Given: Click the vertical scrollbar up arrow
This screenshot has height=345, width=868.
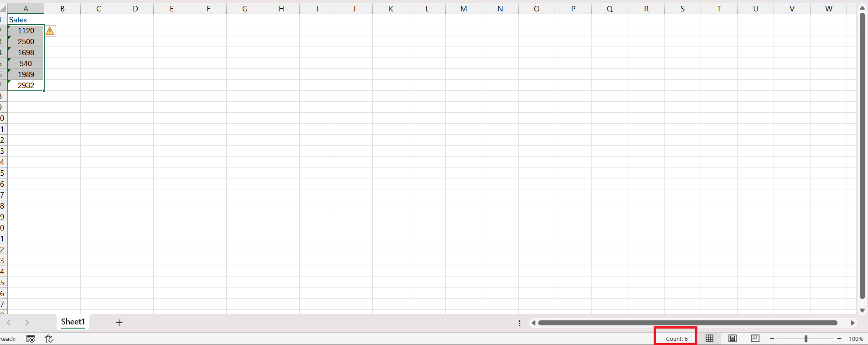Looking at the screenshot, I should pos(862,8).
